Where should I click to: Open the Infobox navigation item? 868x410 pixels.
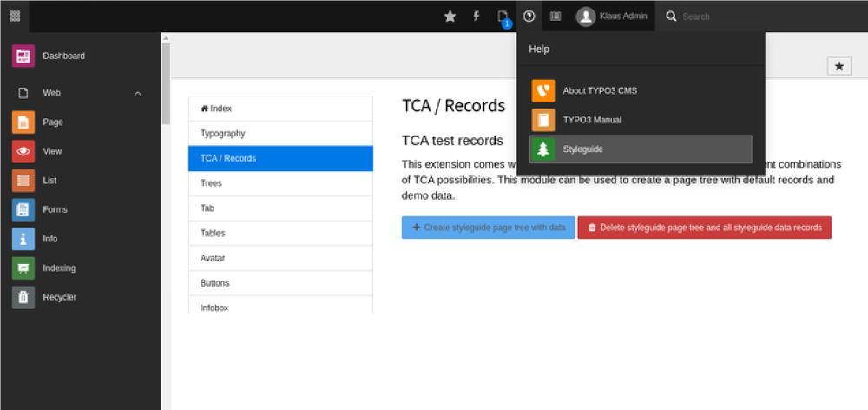(280, 305)
